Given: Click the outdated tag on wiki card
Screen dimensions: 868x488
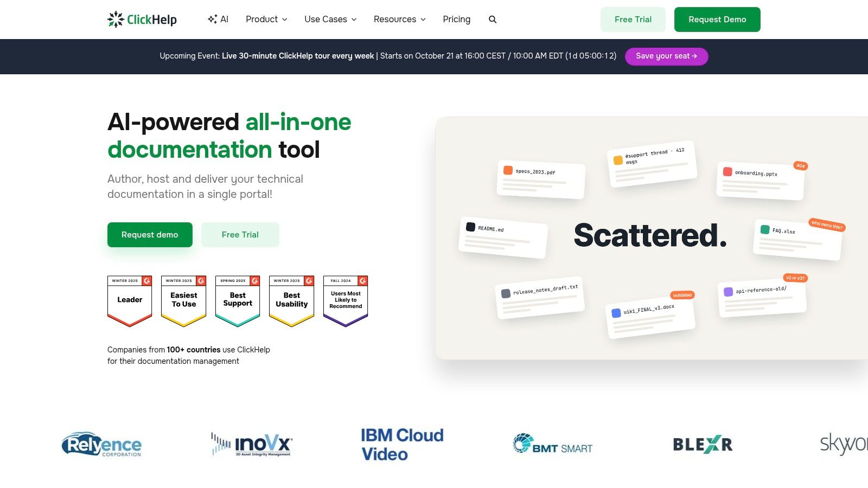Looking at the screenshot, I should 682,295.
